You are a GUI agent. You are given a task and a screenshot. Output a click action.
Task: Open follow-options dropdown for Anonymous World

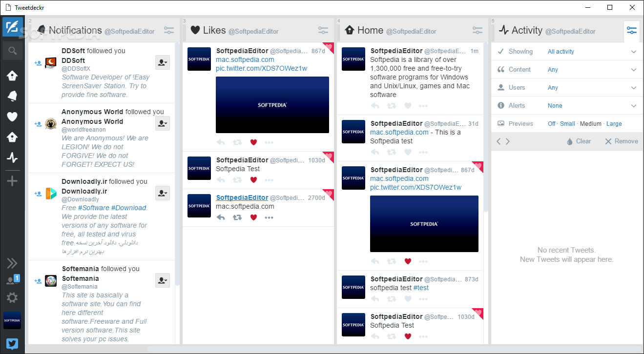tap(163, 123)
